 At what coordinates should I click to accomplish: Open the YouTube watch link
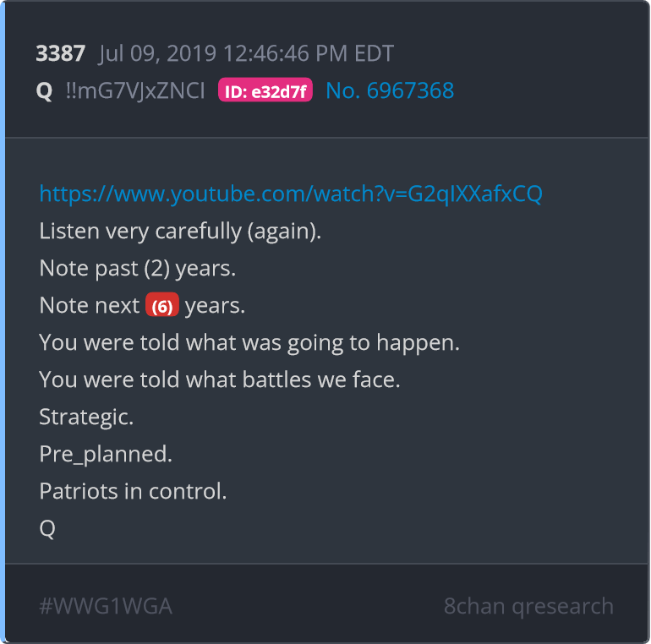click(x=291, y=194)
